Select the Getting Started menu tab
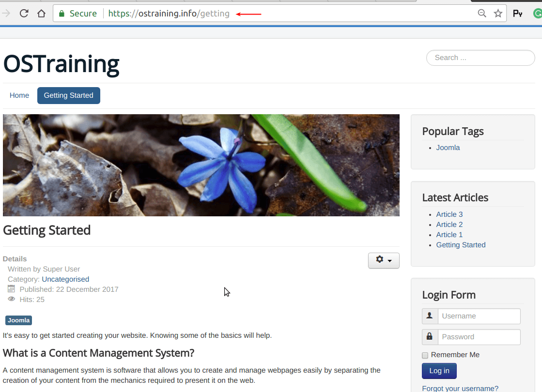The width and height of the screenshot is (542, 392). tap(69, 95)
